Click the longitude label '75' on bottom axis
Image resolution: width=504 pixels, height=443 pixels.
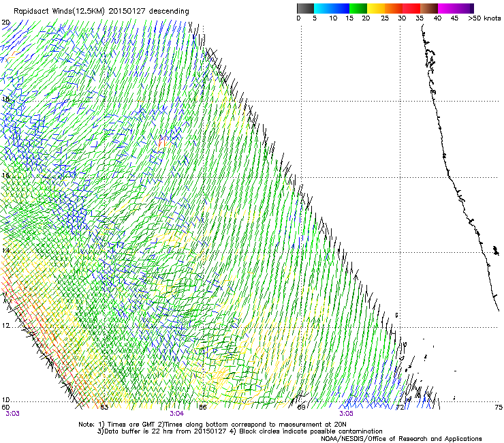[x=499, y=408]
